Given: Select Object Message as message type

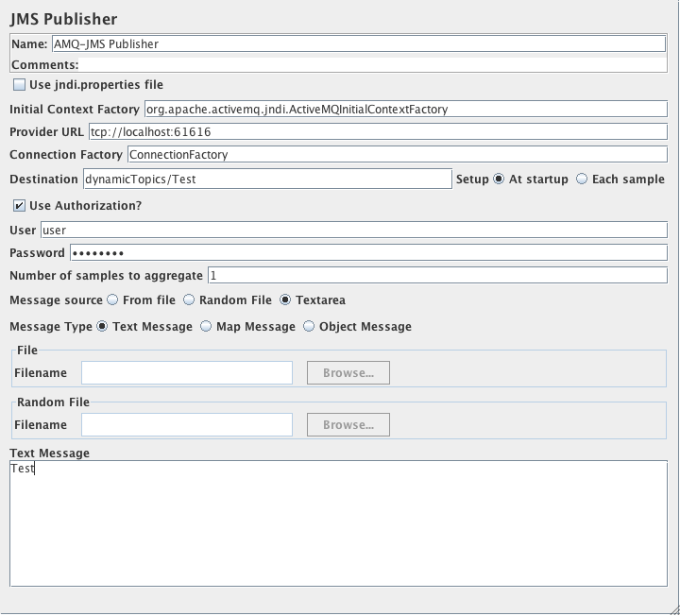Looking at the screenshot, I should [x=309, y=327].
